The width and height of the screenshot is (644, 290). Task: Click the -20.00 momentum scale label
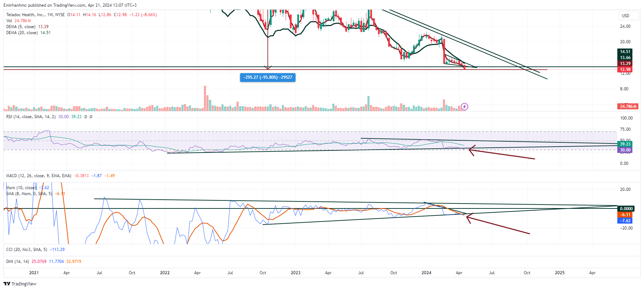pos(626,228)
